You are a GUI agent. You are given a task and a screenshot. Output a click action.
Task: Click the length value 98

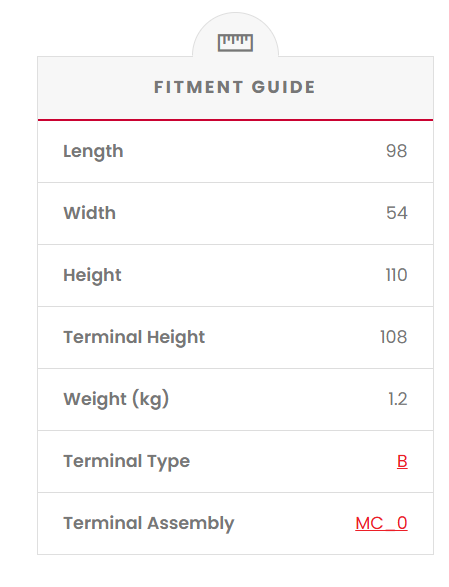(x=397, y=151)
